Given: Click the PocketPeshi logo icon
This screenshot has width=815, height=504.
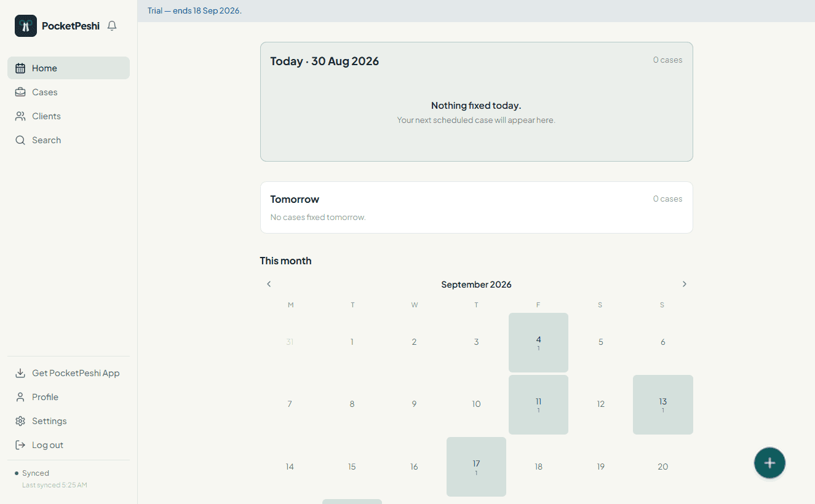Looking at the screenshot, I should click(26, 26).
